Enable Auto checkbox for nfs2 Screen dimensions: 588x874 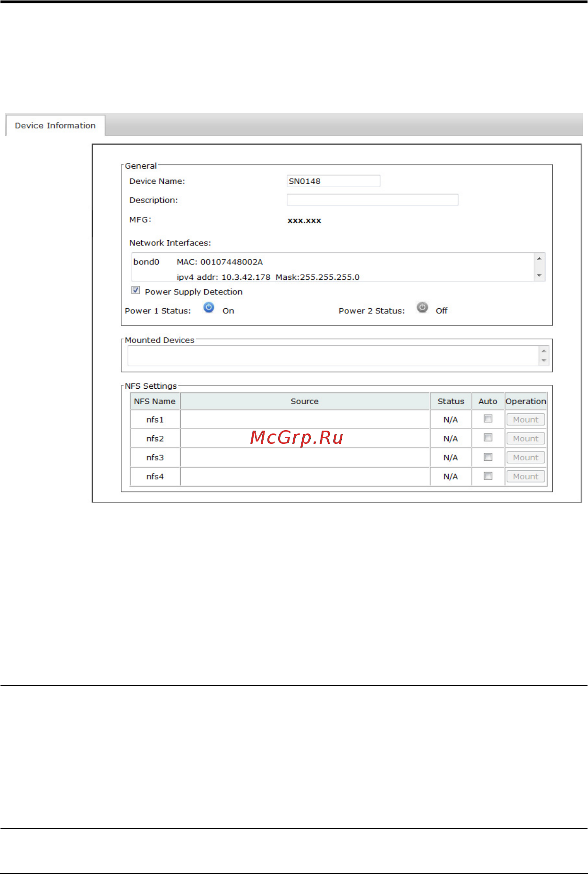[x=488, y=438]
